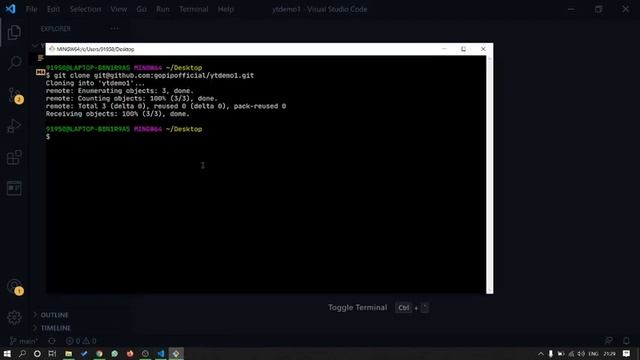This screenshot has height=360, width=640.
Task: Expand the OUTLINE section
Action: (51, 315)
